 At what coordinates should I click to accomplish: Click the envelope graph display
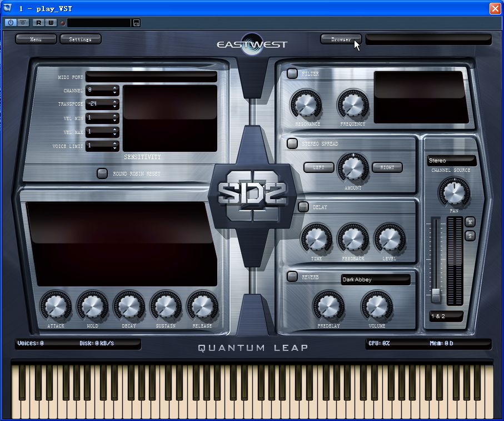pyautogui.click(x=122, y=244)
